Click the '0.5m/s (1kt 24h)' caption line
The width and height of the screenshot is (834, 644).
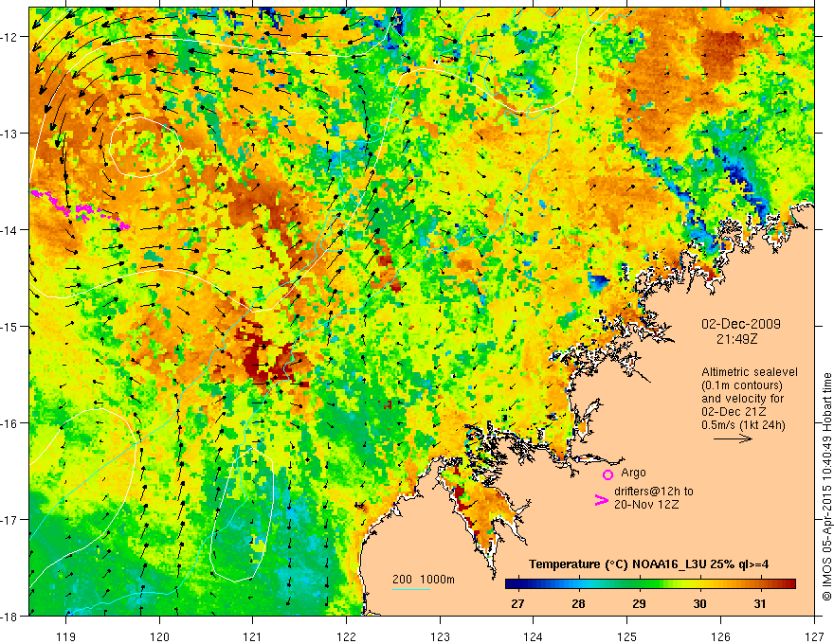743,425
